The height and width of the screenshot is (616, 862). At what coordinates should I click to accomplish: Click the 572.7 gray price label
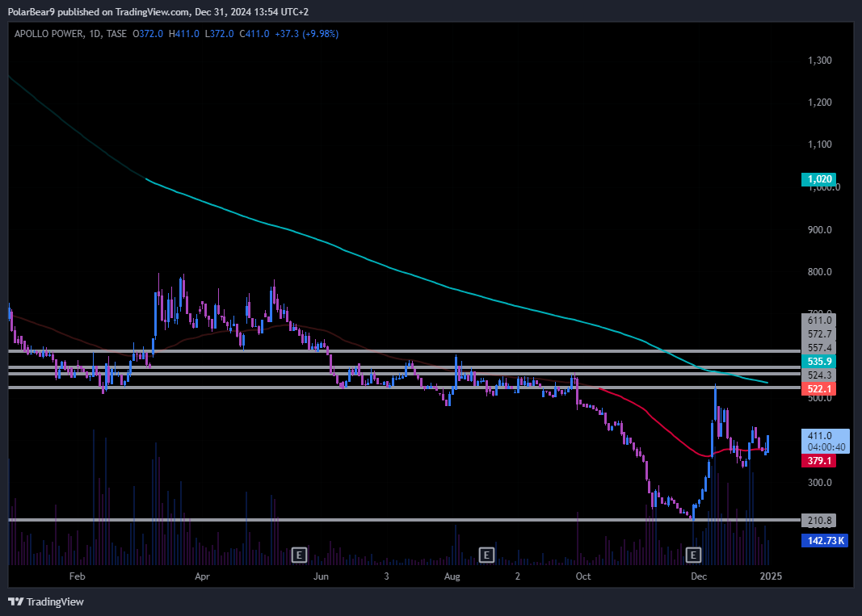click(x=819, y=334)
